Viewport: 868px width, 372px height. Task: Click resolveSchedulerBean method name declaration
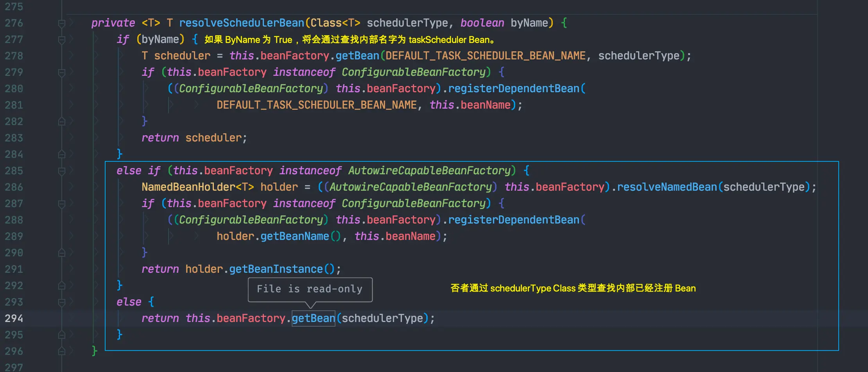[242, 23]
